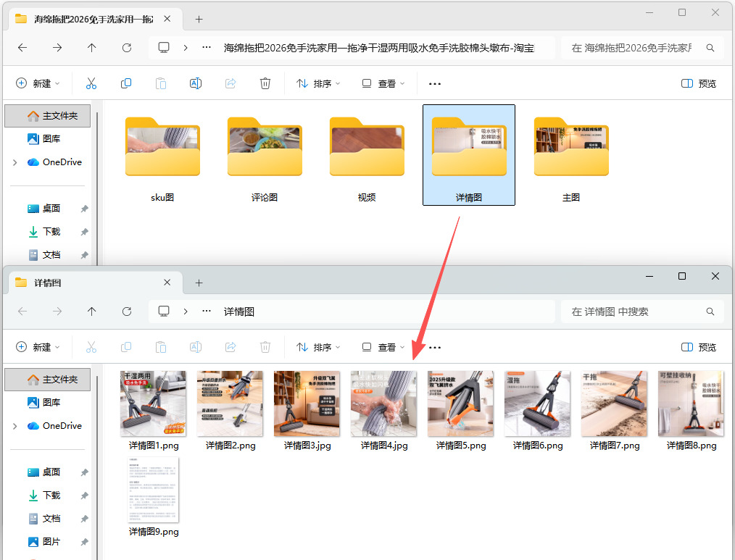
Task: Open the 新建 dropdown in lower window
Action: click(x=38, y=347)
